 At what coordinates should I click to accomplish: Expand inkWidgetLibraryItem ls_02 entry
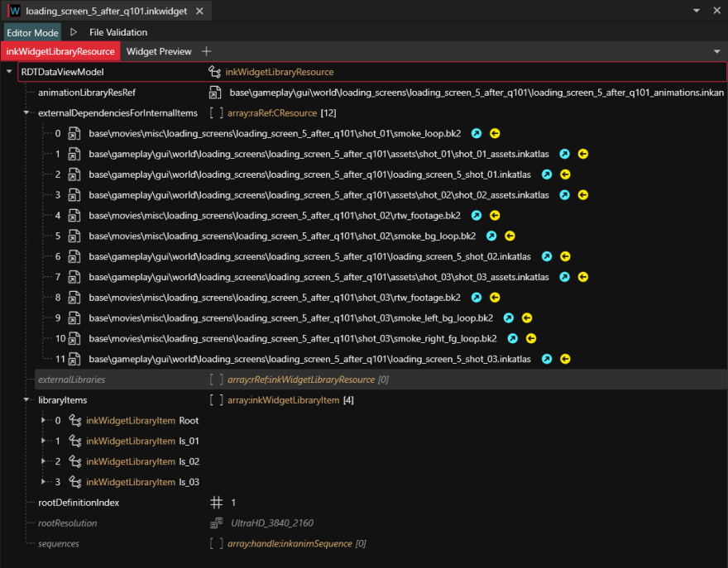click(x=43, y=461)
